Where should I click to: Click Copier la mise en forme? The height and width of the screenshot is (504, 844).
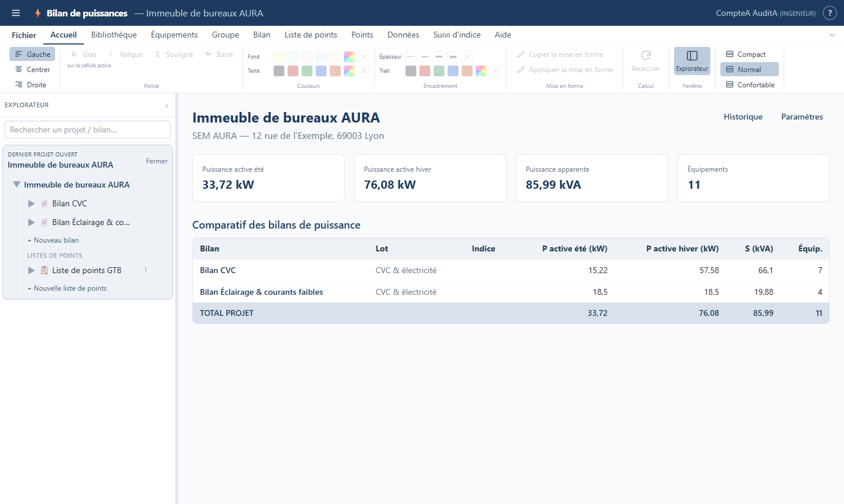point(560,54)
